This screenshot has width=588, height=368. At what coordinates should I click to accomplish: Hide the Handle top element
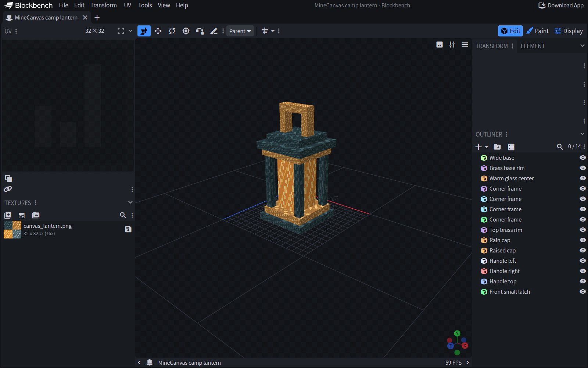[x=583, y=281]
